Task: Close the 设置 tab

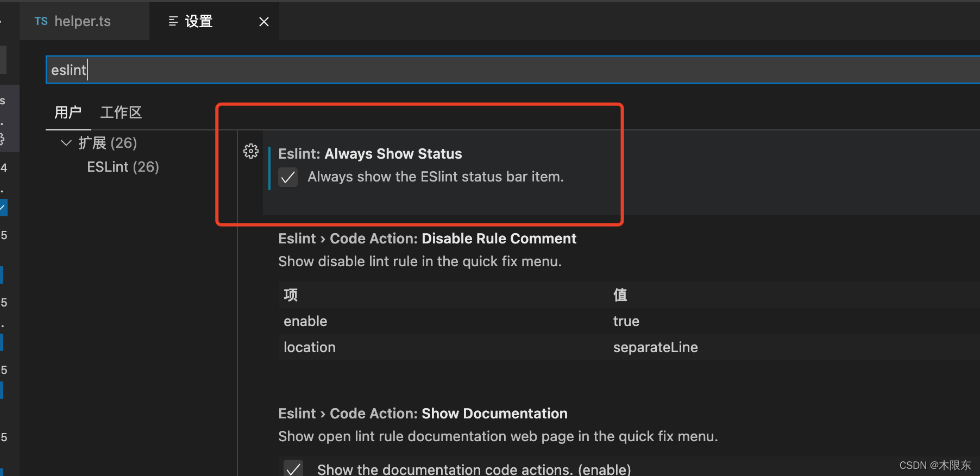Action: point(264,22)
